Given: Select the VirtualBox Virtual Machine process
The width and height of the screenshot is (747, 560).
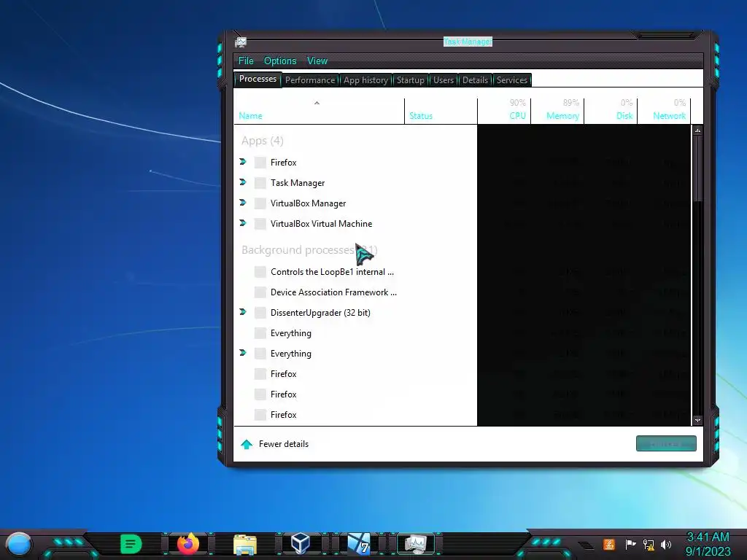Looking at the screenshot, I should [x=462, y=224].
